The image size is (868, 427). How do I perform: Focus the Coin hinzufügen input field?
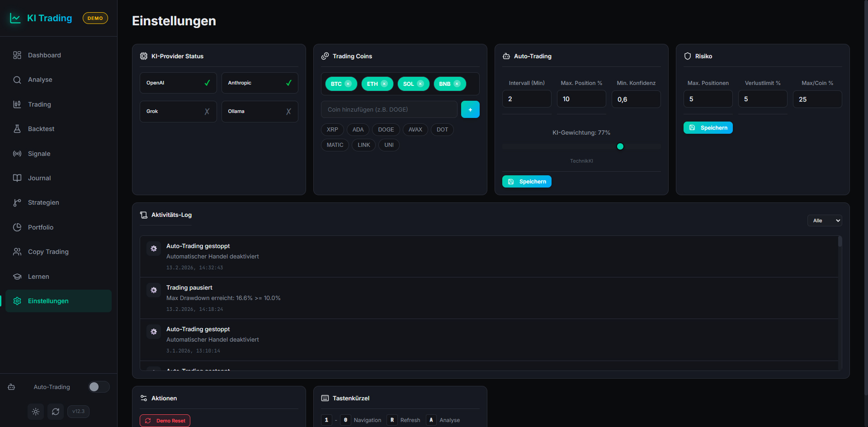pos(389,110)
